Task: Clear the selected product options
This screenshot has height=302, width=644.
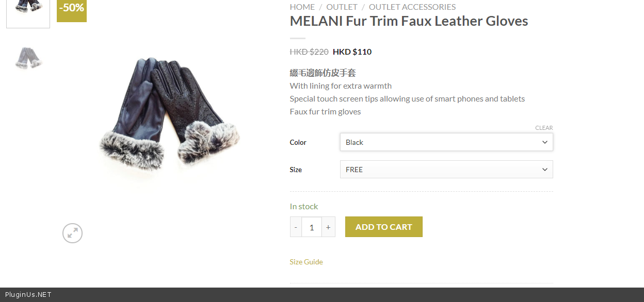Action: (x=544, y=128)
